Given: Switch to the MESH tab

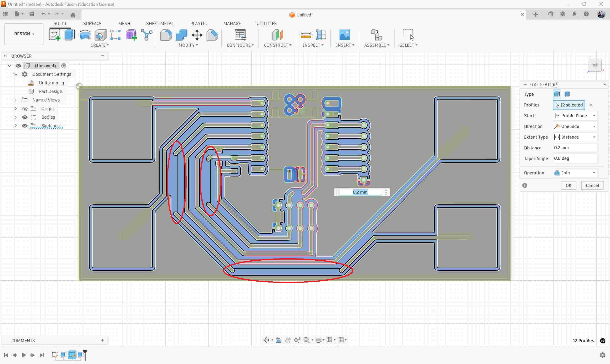Looking at the screenshot, I should click(x=124, y=24).
